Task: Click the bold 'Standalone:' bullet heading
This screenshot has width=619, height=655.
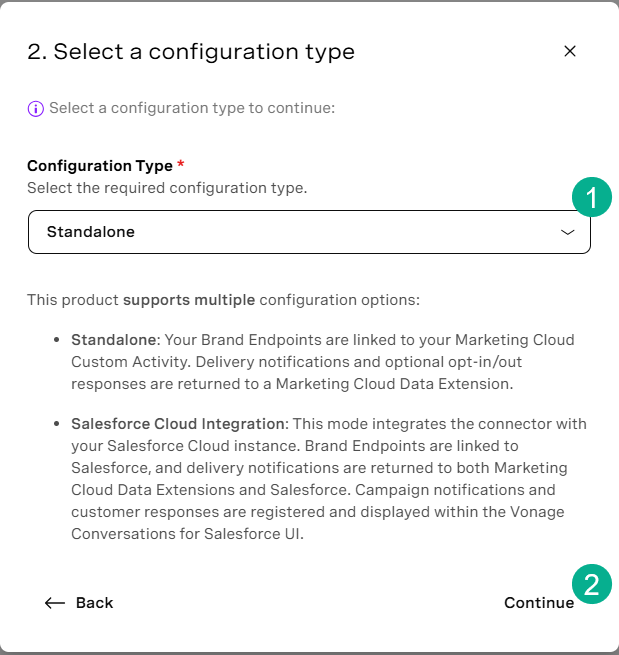Action: (116, 340)
